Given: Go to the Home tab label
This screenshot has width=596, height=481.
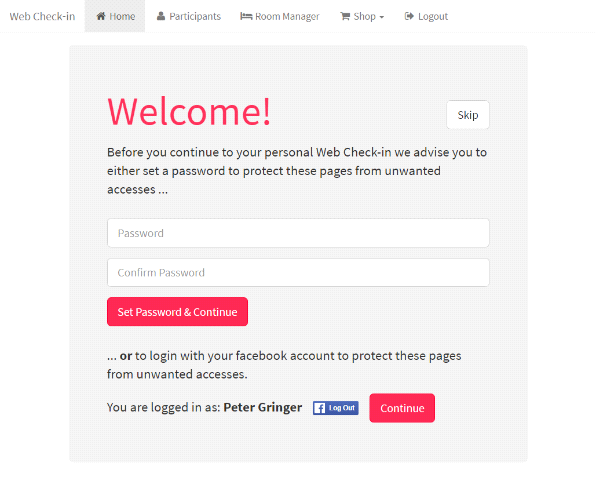Looking at the screenshot, I should (122, 16).
